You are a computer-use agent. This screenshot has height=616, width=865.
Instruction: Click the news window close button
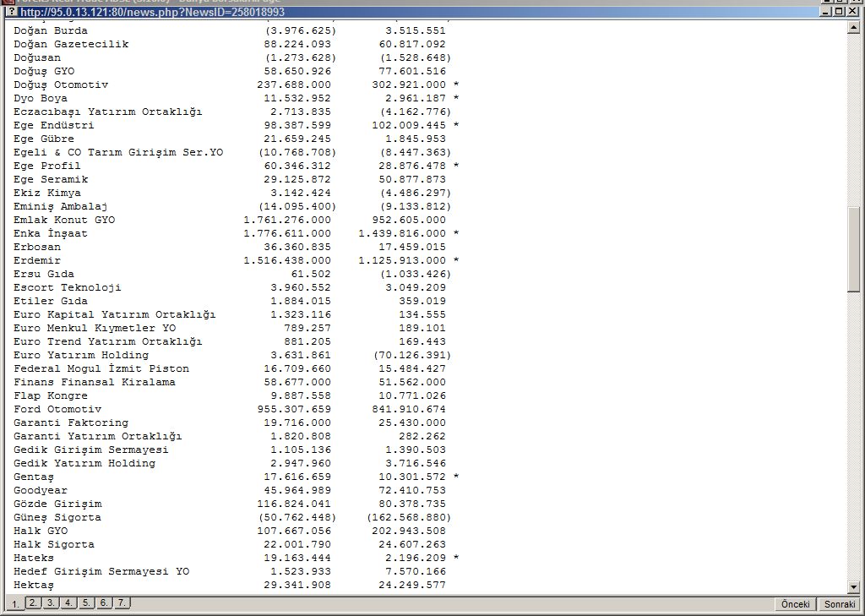pos(852,11)
